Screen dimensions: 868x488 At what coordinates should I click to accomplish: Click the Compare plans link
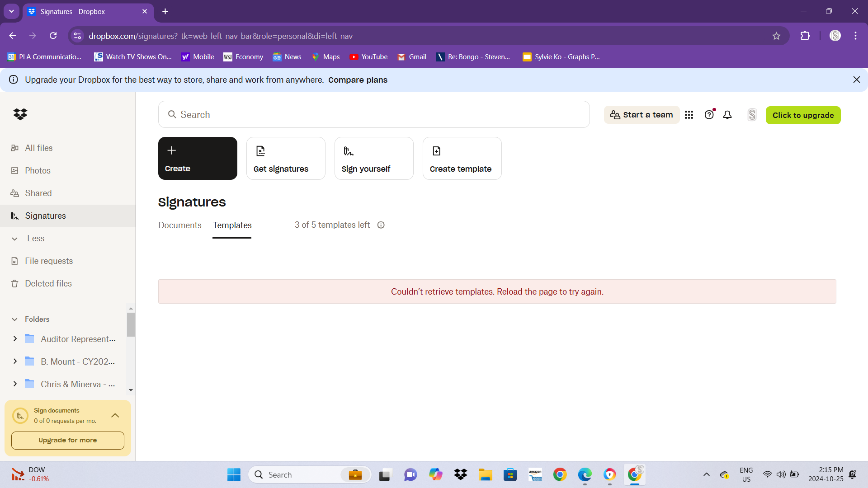[358, 80]
